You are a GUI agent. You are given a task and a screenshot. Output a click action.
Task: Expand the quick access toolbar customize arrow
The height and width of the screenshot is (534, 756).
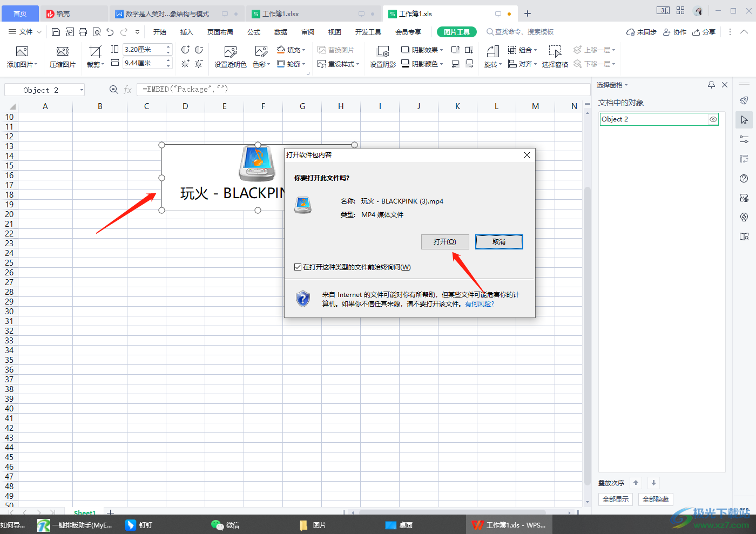click(x=138, y=32)
